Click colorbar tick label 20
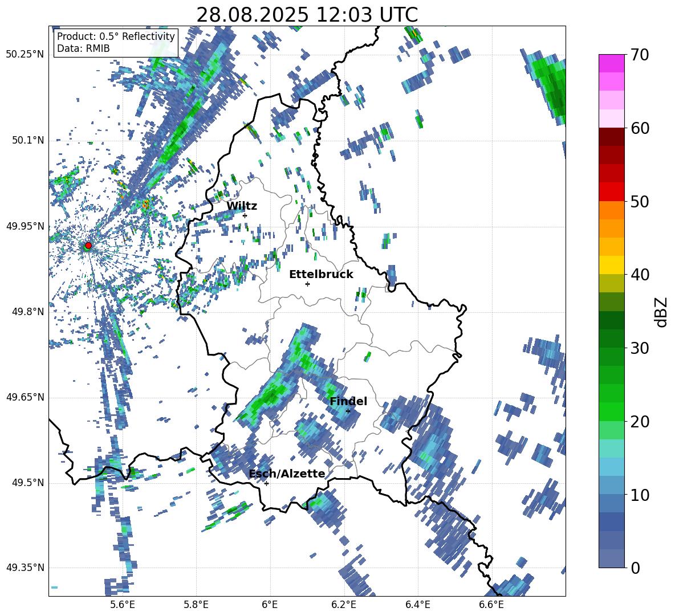The width and height of the screenshot is (675, 616). 640,421
